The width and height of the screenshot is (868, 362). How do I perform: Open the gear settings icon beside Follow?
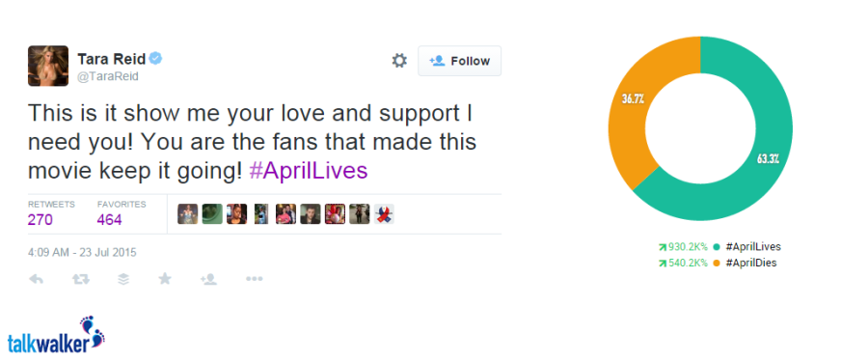(x=399, y=61)
